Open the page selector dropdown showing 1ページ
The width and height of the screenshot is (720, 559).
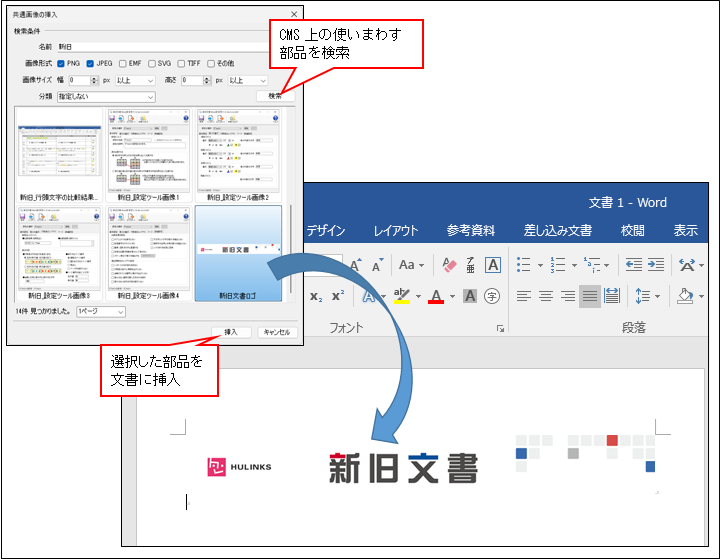click(99, 312)
